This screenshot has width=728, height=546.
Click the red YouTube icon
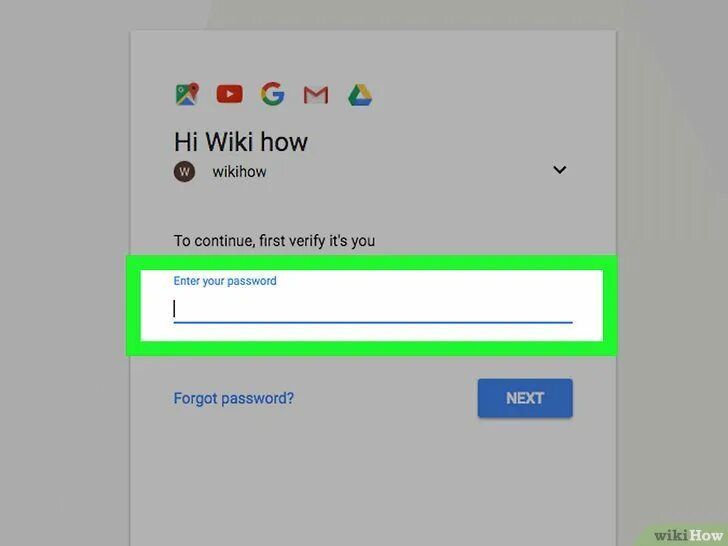point(229,94)
